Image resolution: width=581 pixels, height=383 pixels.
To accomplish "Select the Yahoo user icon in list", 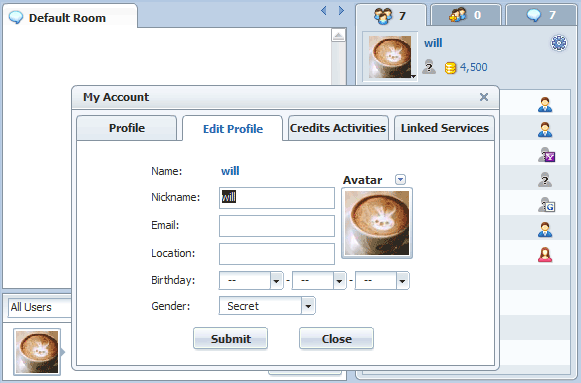I will click(546, 155).
